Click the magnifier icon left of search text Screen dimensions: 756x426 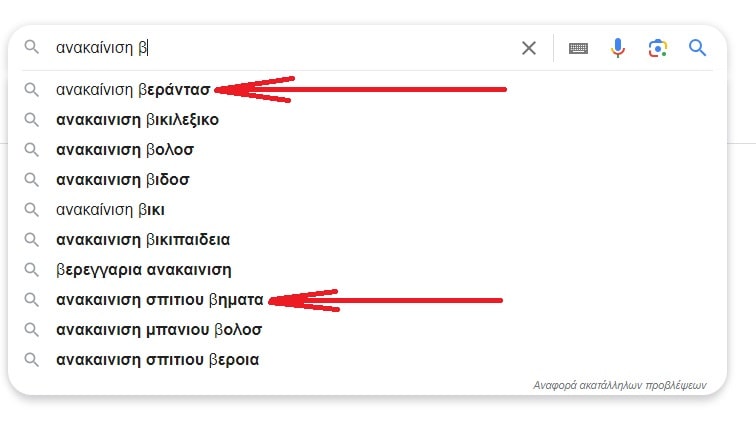click(32, 48)
